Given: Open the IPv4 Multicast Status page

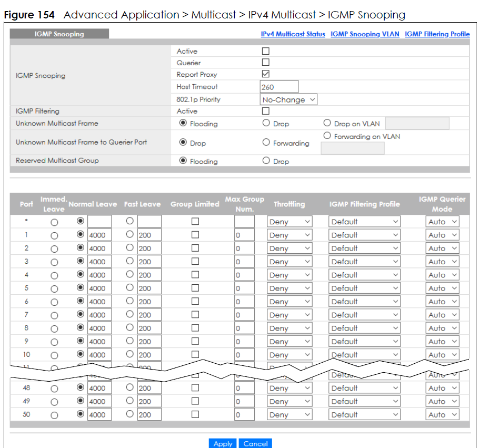Looking at the screenshot, I should pos(293,34).
